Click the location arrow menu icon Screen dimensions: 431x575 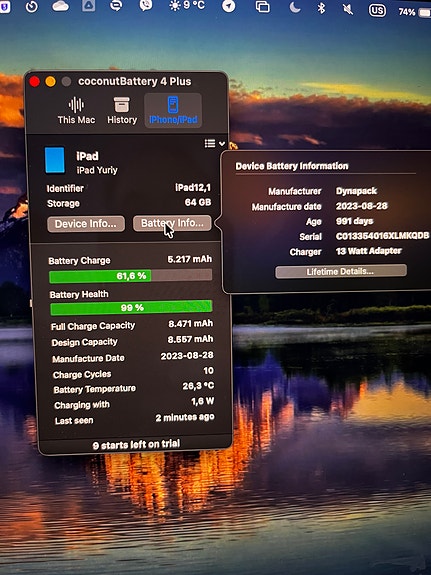pos(229,6)
